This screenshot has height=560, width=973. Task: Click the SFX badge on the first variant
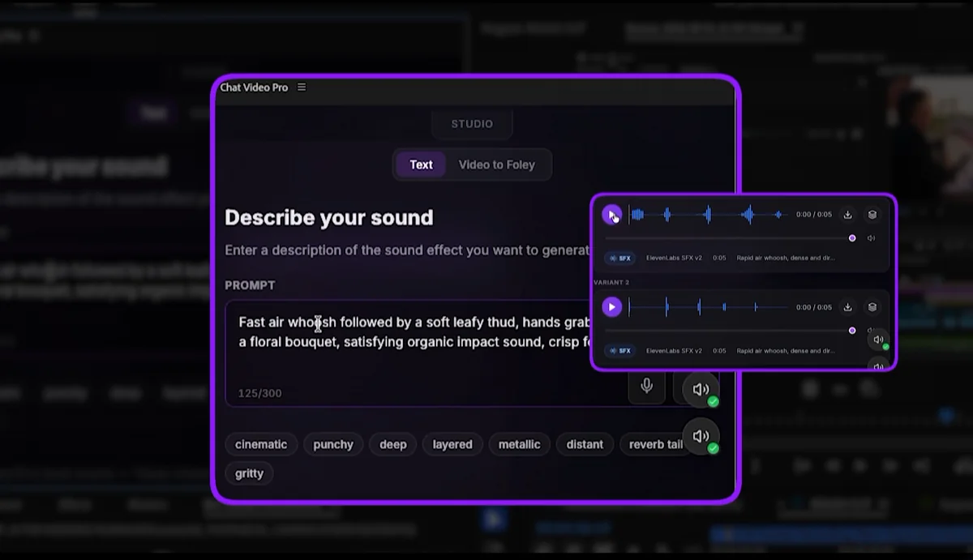[619, 259]
